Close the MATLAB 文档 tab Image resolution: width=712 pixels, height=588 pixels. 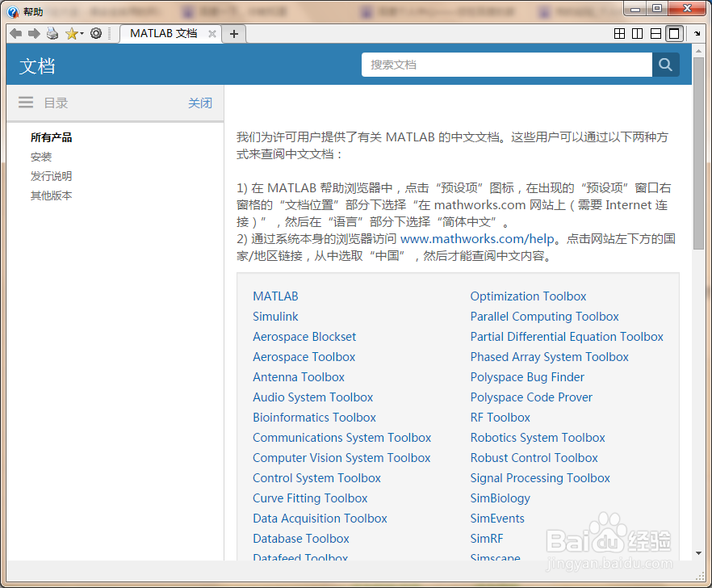click(x=212, y=34)
